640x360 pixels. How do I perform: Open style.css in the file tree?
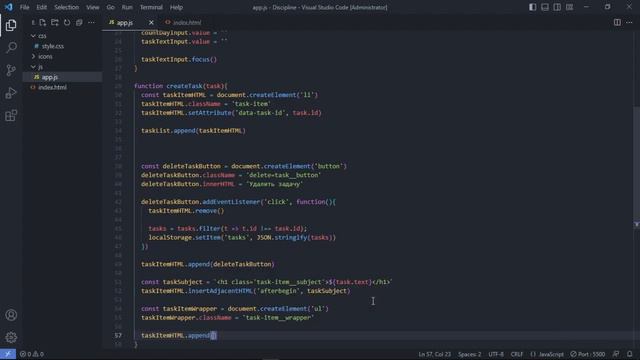point(53,46)
